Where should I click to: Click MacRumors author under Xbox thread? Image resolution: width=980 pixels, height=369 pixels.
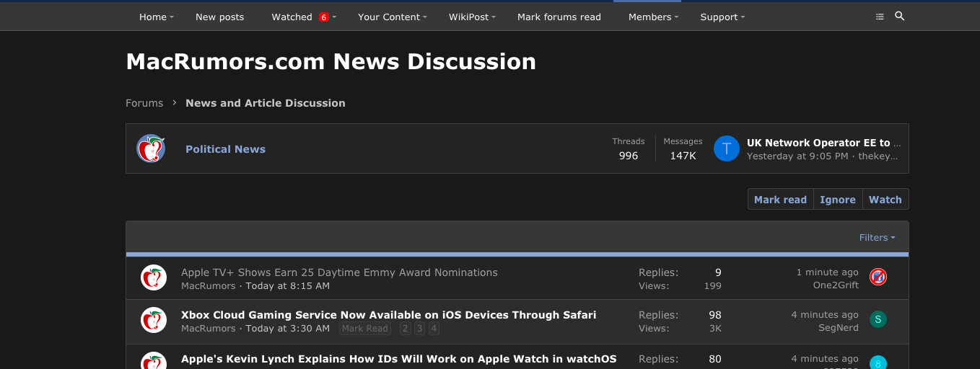point(208,329)
